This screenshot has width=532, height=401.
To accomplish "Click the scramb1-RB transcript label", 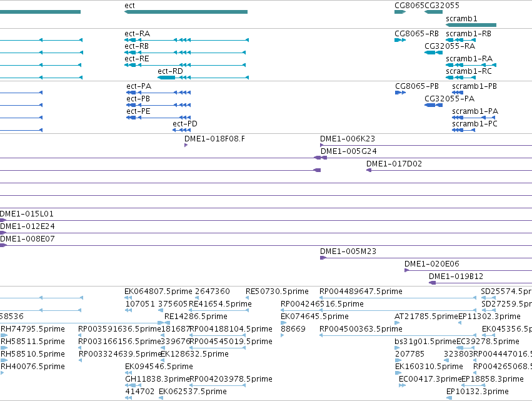I will (469, 34).
